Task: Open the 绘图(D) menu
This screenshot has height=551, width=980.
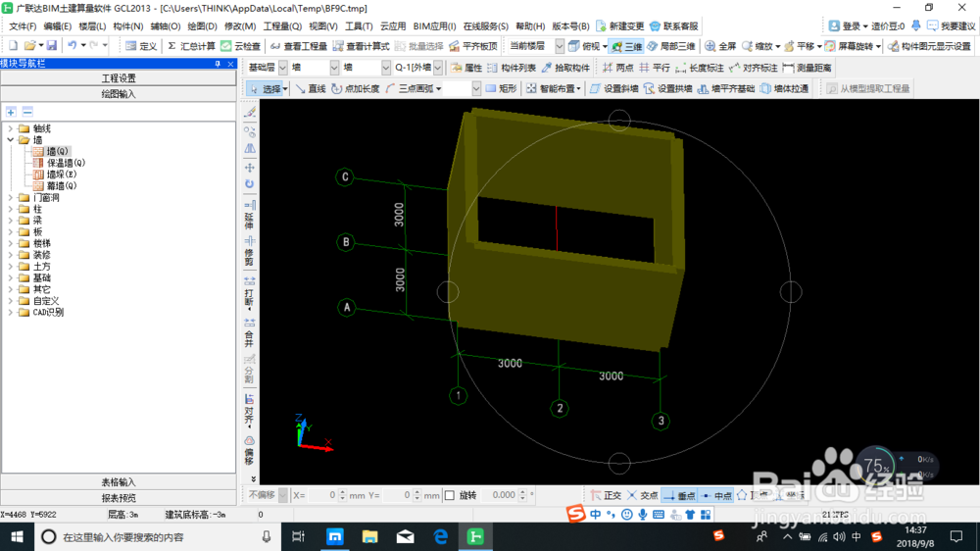Action: click(203, 26)
